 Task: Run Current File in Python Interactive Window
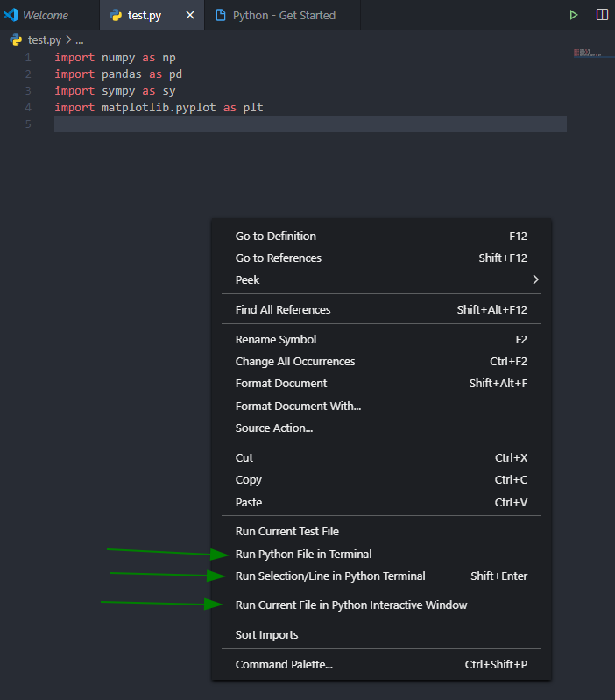[351, 605]
